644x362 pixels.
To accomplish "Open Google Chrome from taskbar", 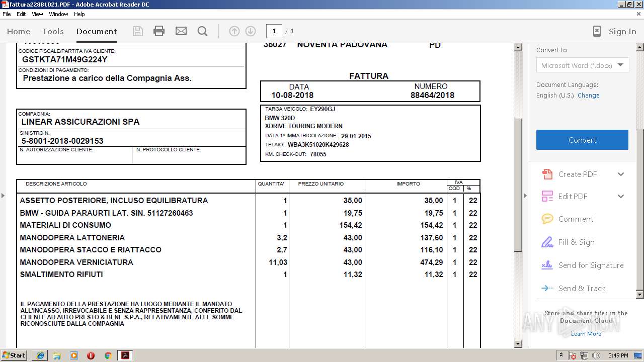I will point(108,355).
